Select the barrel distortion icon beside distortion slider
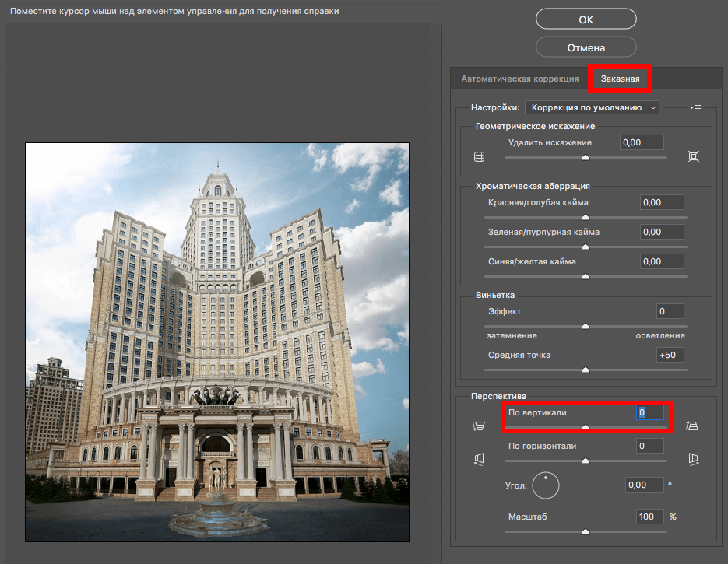This screenshot has width=728, height=564. pyautogui.click(x=480, y=156)
